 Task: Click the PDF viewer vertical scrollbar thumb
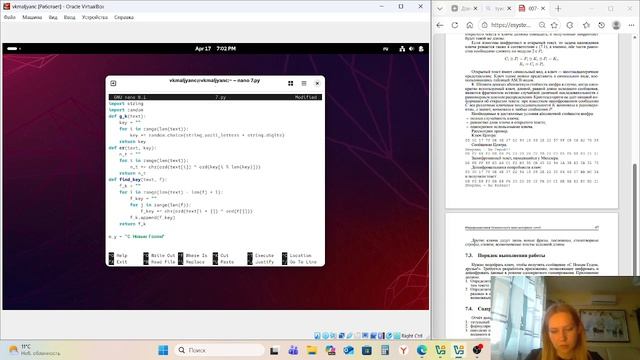pyautogui.click(x=635, y=219)
